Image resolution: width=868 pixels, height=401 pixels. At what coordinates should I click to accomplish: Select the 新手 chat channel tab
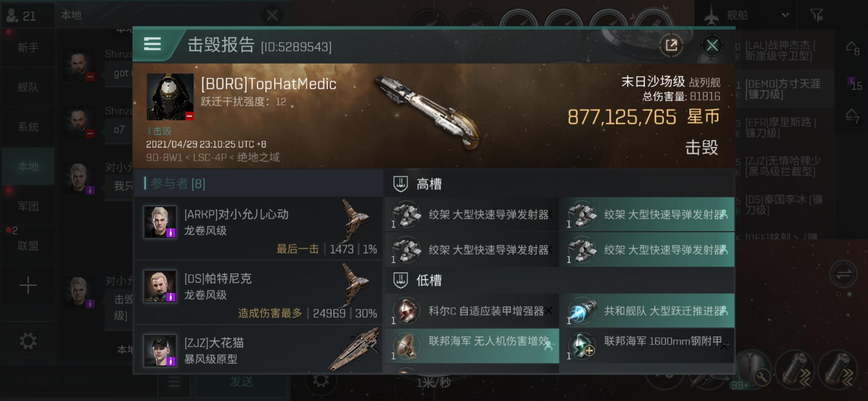pos(28,48)
